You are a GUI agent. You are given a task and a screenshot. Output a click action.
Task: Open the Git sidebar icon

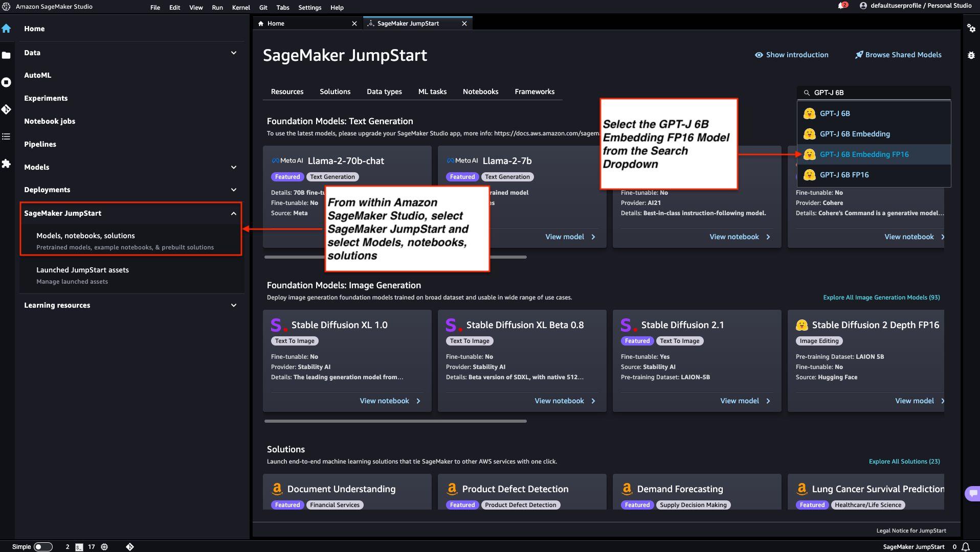click(6, 109)
